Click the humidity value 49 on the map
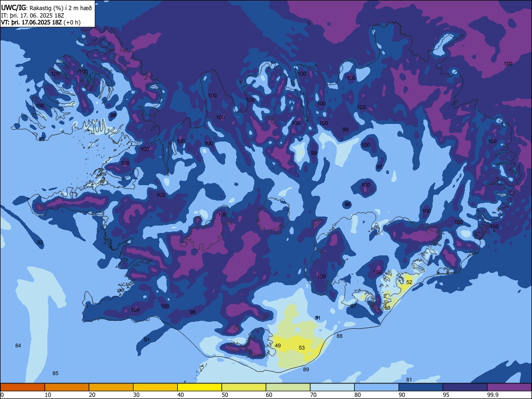Viewport: 532px width, 399px height. [278, 345]
